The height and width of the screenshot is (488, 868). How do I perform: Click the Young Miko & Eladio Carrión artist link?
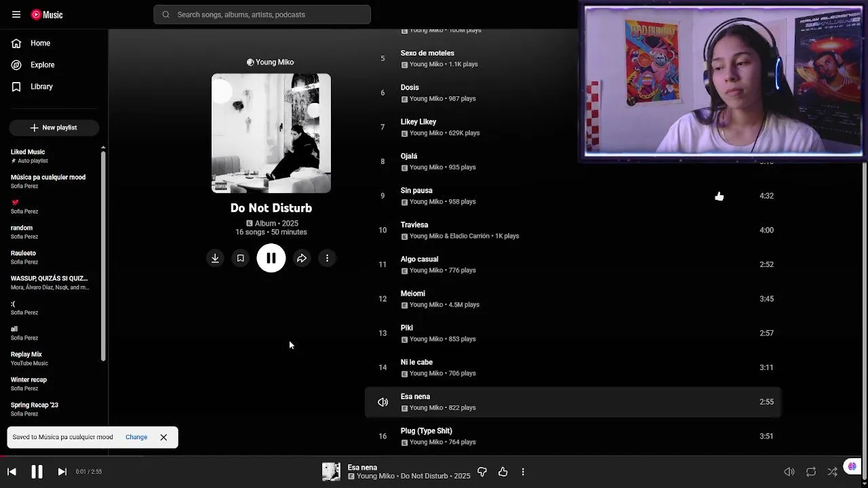point(449,237)
